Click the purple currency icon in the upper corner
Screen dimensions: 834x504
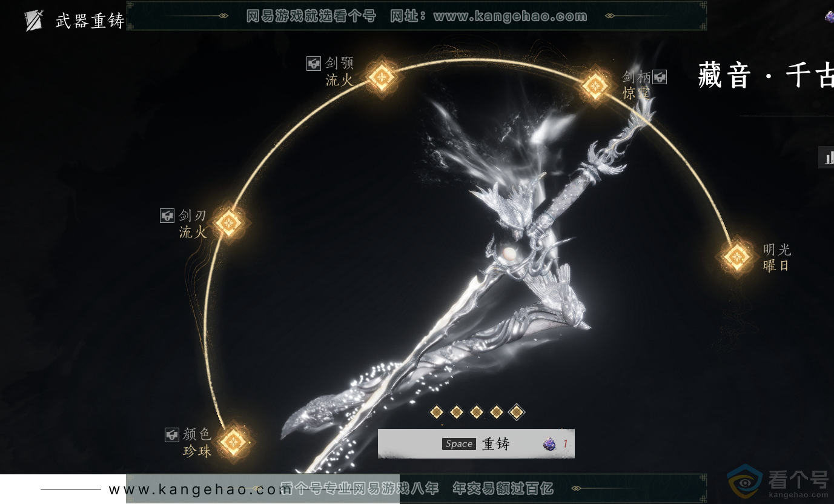tap(829, 16)
